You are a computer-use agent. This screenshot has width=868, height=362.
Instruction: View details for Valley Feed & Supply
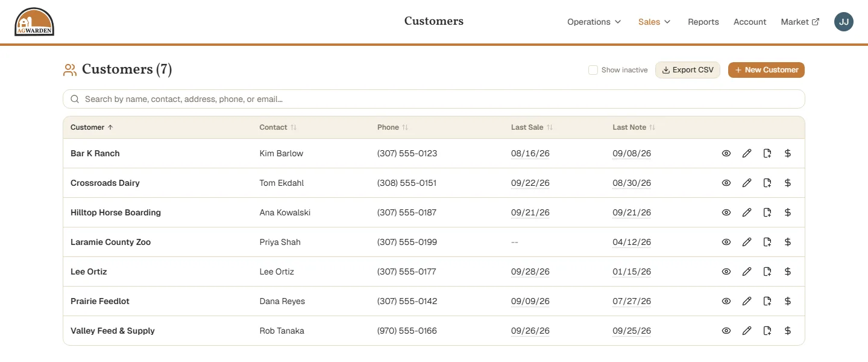click(x=726, y=331)
